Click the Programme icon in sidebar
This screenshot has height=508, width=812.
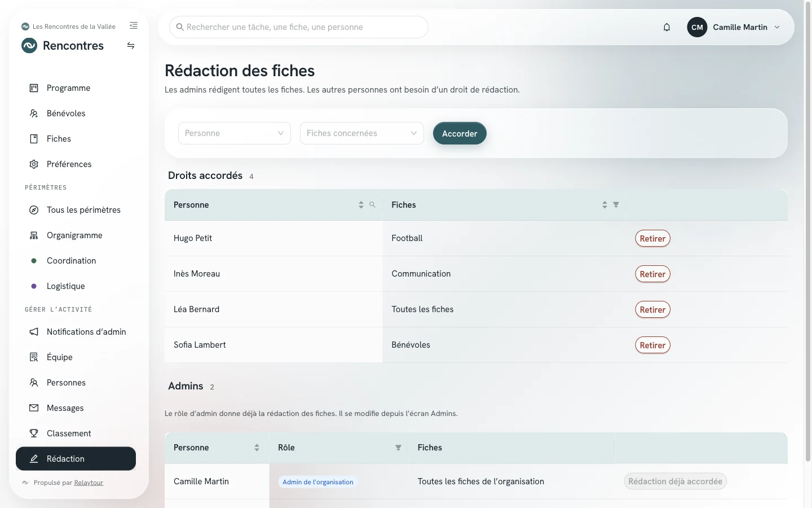(x=34, y=88)
